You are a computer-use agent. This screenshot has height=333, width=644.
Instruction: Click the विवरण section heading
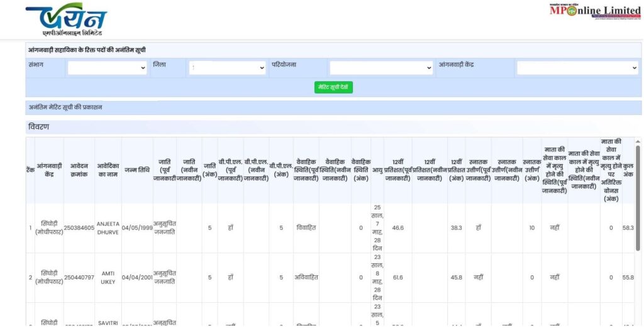[38, 128]
